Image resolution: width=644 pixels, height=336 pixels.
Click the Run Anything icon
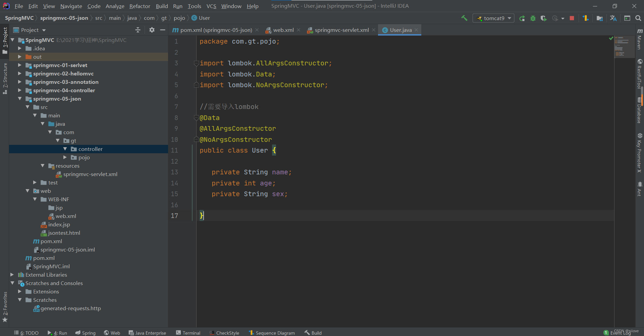click(x=627, y=18)
